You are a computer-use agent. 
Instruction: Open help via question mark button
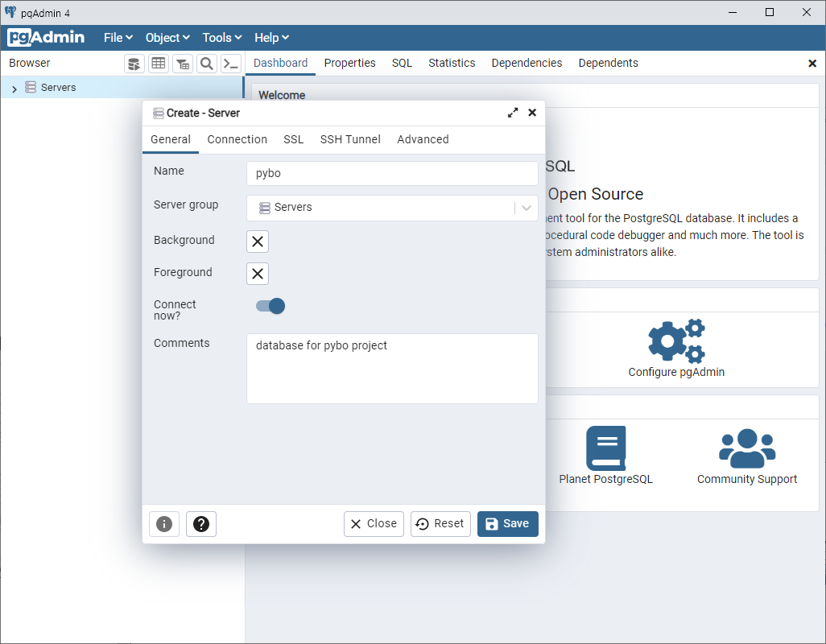(x=201, y=524)
